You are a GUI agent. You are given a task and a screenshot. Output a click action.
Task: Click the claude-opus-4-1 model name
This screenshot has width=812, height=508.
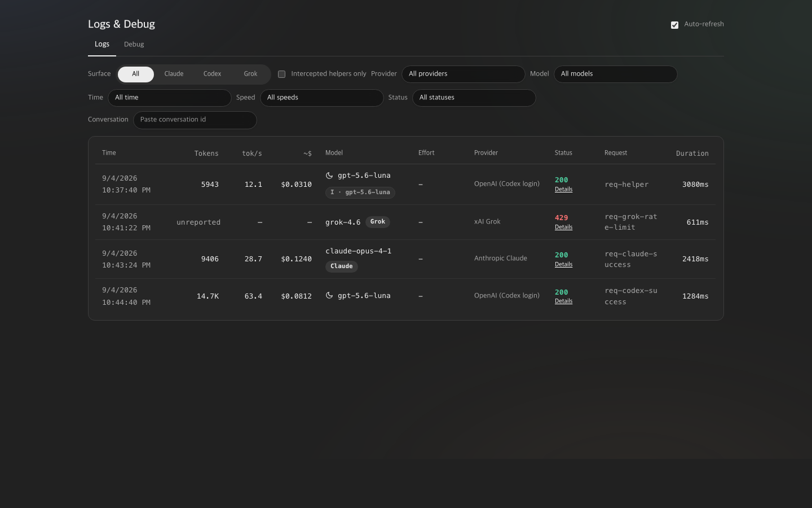click(x=359, y=251)
